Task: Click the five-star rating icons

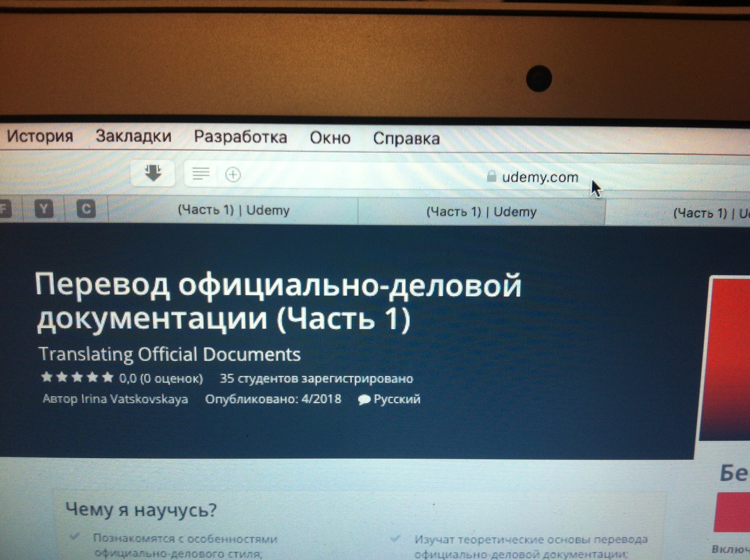Action: (77, 378)
